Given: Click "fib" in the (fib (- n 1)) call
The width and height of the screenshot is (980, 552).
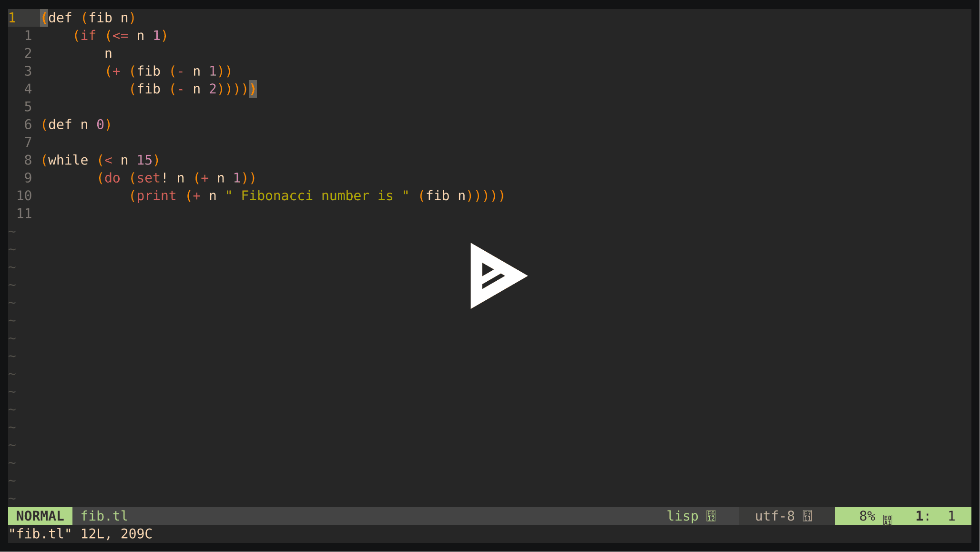Looking at the screenshot, I should (x=149, y=71).
